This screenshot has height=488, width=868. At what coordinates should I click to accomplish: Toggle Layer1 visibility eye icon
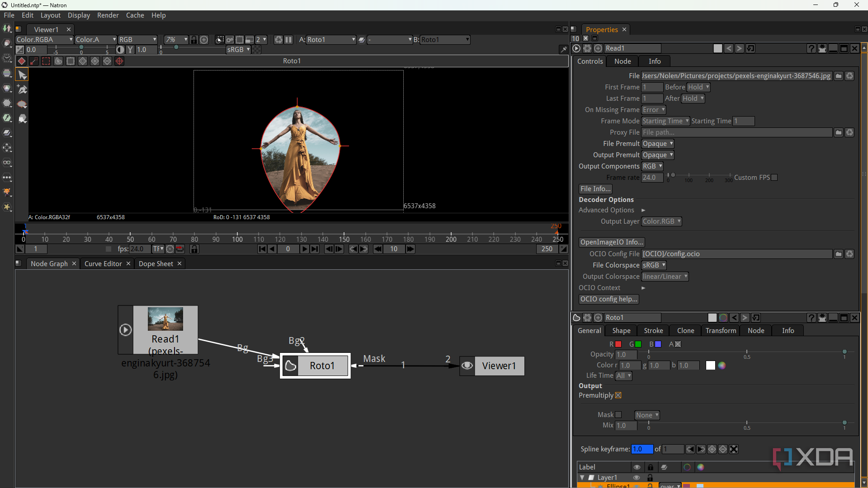pos(637,478)
